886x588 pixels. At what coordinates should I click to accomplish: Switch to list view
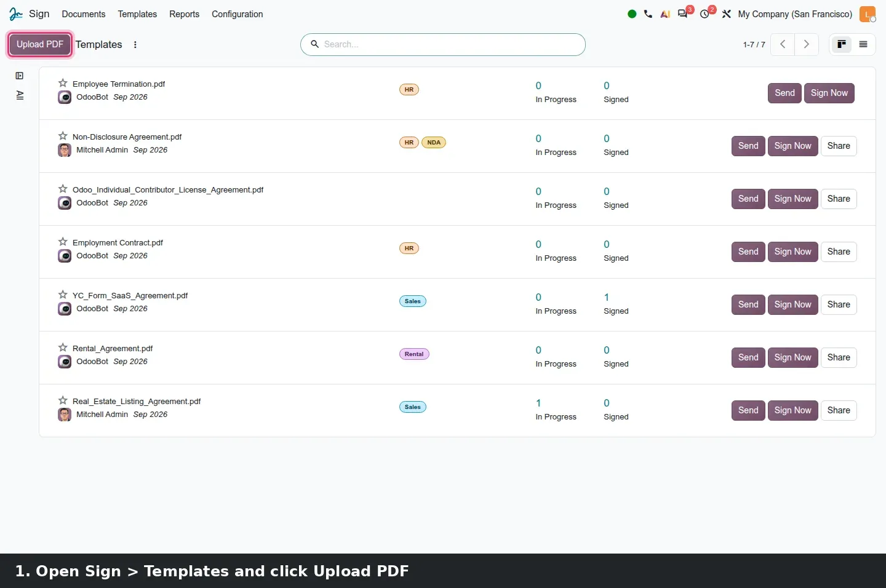[863, 44]
